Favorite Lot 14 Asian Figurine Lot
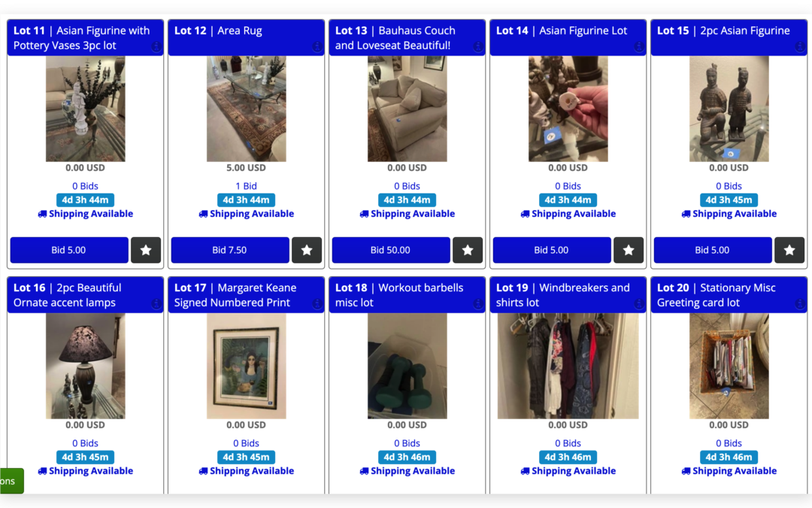The height and width of the screenshot is (508, 812). (629, 250)
